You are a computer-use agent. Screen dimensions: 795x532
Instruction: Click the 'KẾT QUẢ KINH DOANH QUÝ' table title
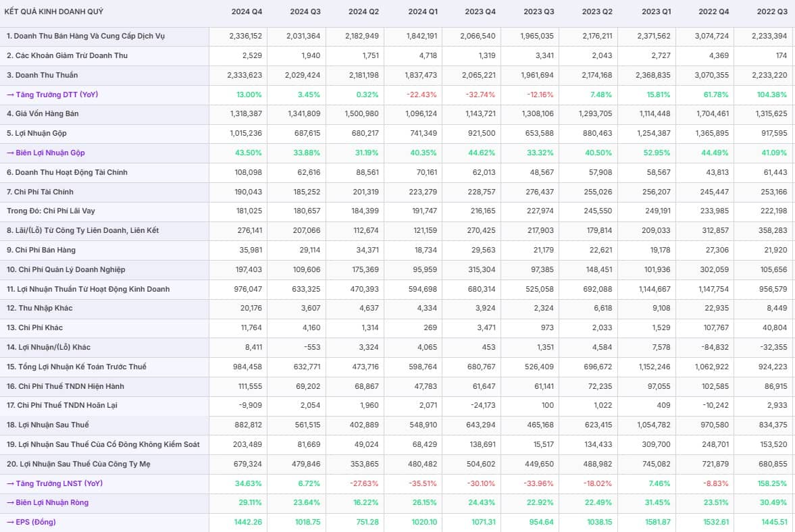pos(54,11)
